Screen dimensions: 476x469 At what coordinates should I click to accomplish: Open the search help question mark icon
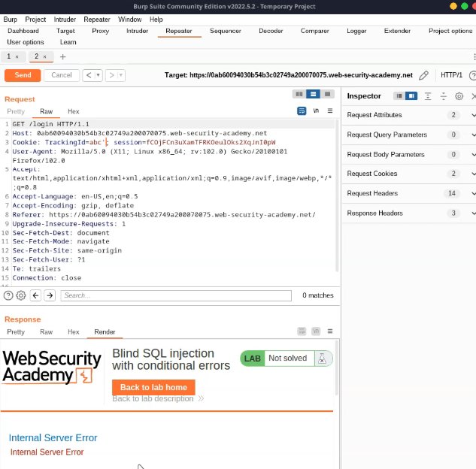(8, 295)
